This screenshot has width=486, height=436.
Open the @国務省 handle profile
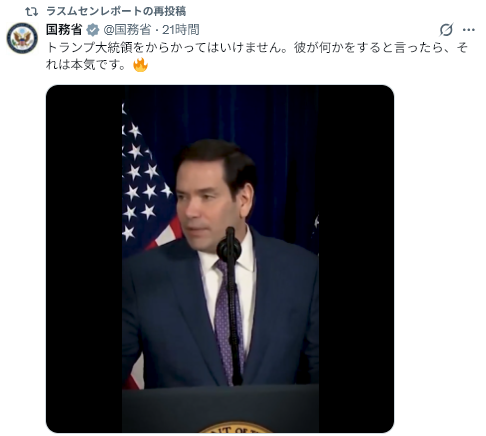coord(127,30)
